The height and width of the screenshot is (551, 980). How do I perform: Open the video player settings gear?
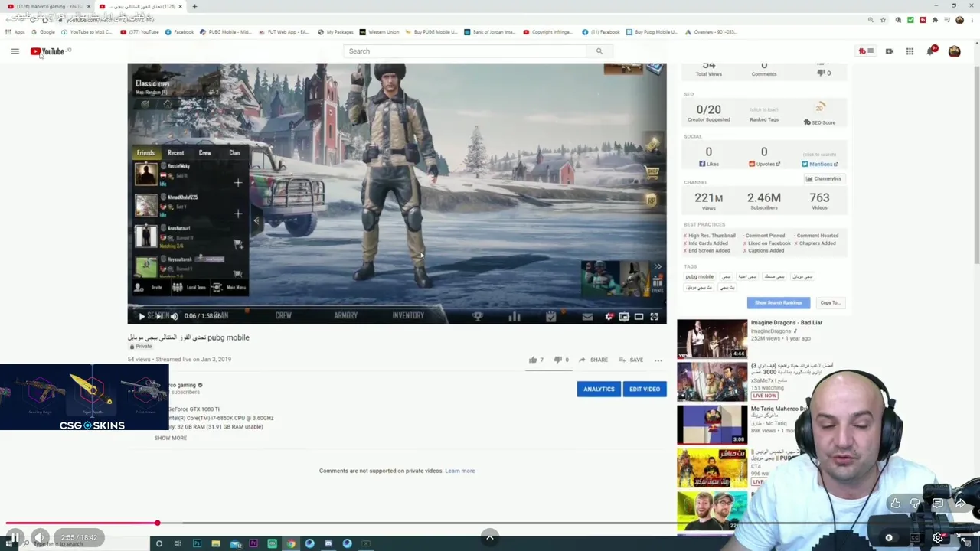click(609, 316)
